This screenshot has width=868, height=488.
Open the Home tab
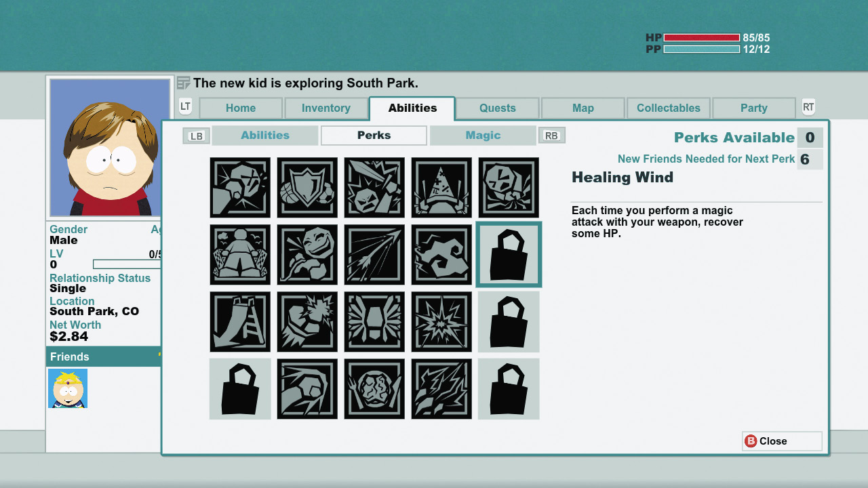click(x=241, y=108)
